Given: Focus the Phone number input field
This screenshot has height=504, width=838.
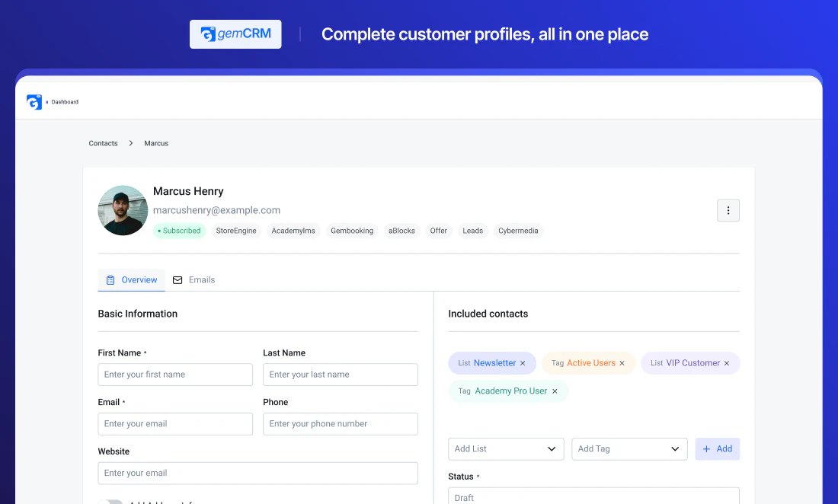Looking at the screenshot, I should (x=341, y=424).
